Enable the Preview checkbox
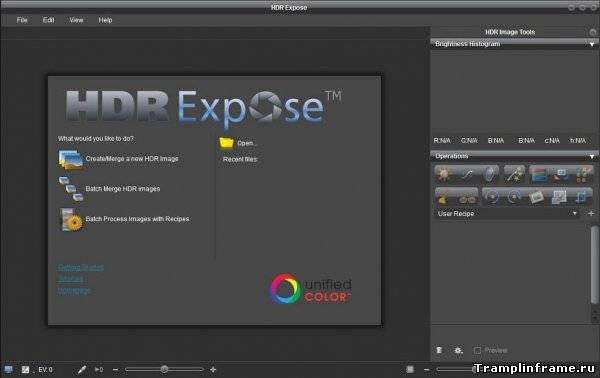 478,350
